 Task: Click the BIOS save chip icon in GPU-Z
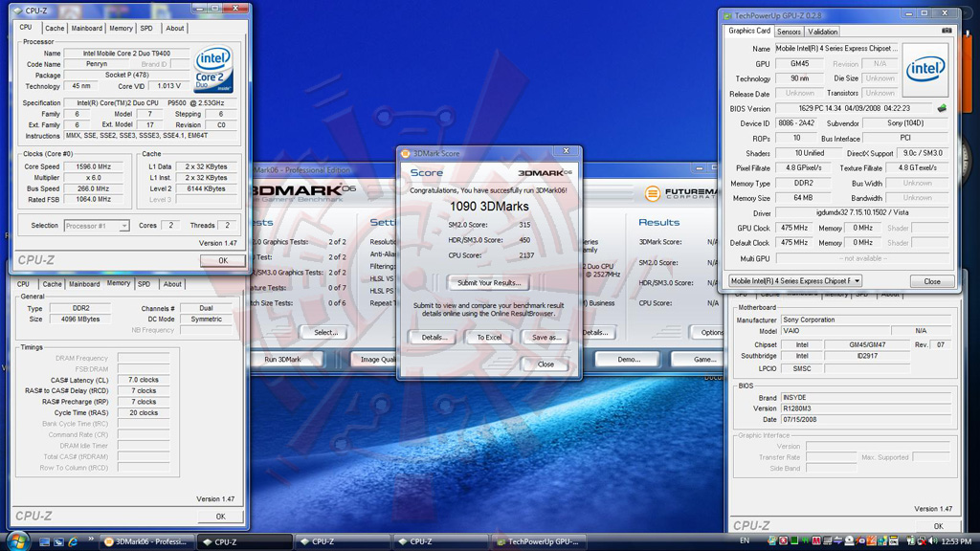click(942, 108)
